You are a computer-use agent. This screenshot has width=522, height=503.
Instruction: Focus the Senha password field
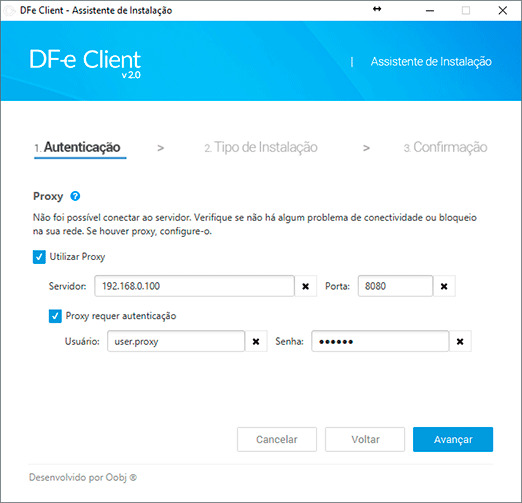(380, 341)
